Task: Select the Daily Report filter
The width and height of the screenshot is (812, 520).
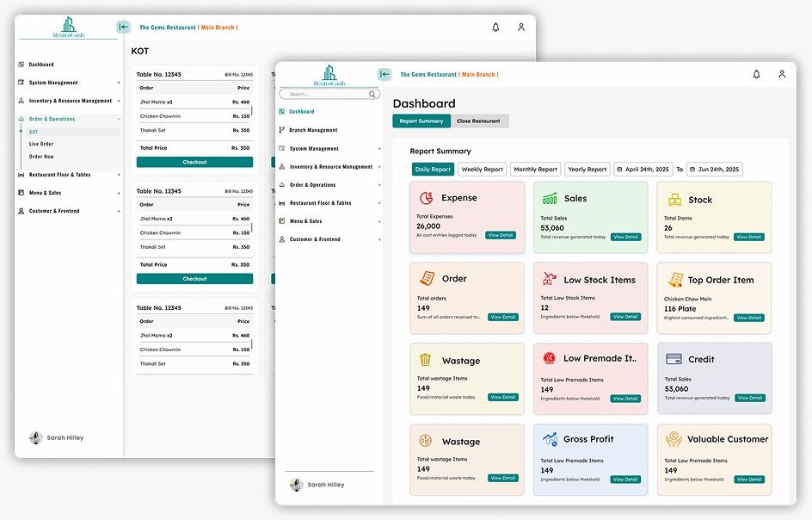Action: click(x=433, y=170)
